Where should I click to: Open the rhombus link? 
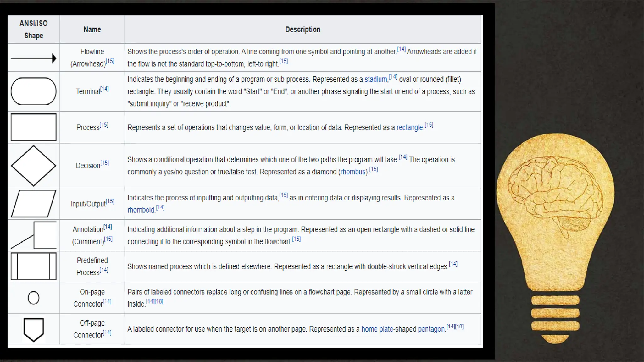pos(353,172)
